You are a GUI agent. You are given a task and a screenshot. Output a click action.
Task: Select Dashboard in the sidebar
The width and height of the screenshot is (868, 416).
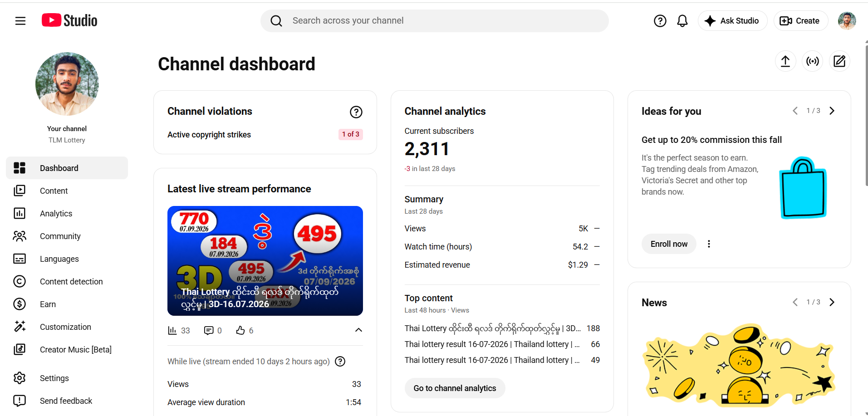(67, 168)
